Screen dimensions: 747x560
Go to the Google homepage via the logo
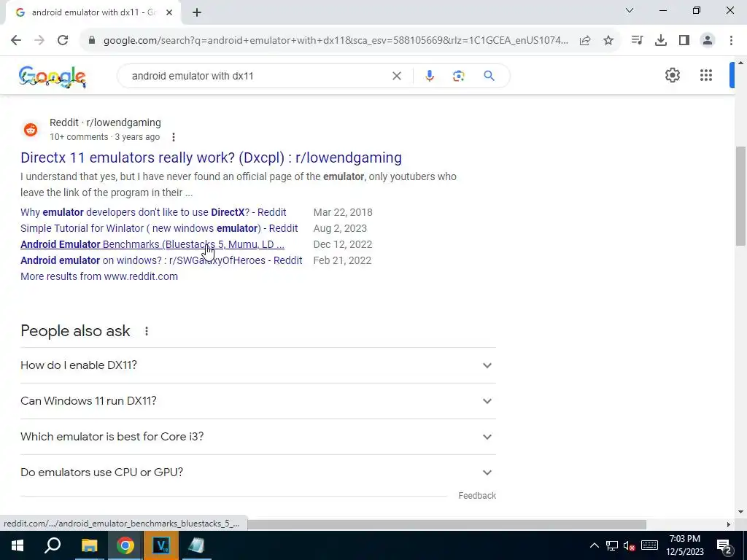pos(53,77)
